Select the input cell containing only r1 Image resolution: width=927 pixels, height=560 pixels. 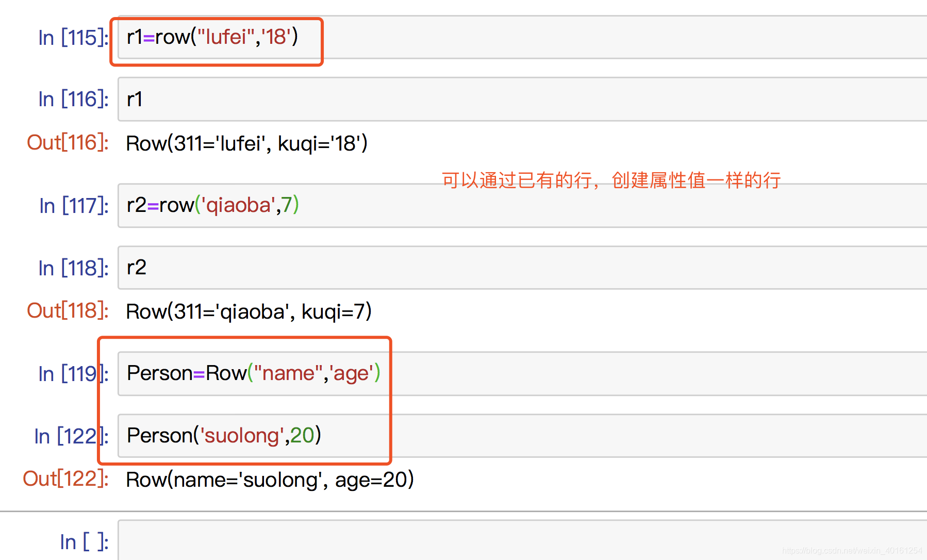click(x=522, y=99)
